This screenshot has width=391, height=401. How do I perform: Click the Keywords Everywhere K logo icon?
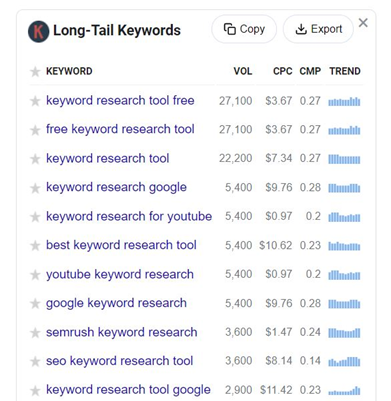tap(38, 32)
